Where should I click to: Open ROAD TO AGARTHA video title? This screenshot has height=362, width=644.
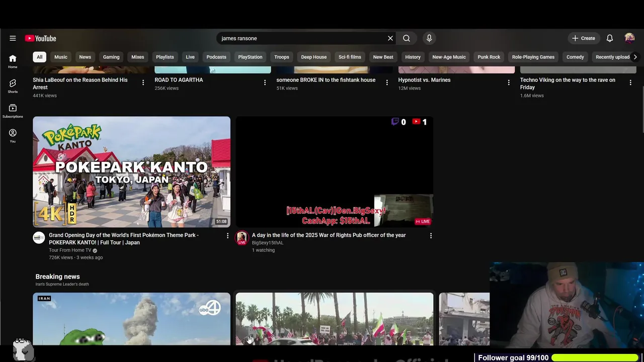179,80
